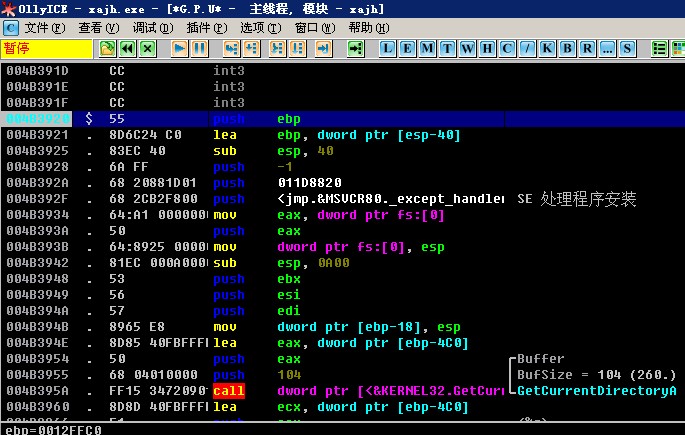The height and width of the screenshot is (435, 685).
Task: Click the Open file toolbar icon
Action: click(108, 48)
